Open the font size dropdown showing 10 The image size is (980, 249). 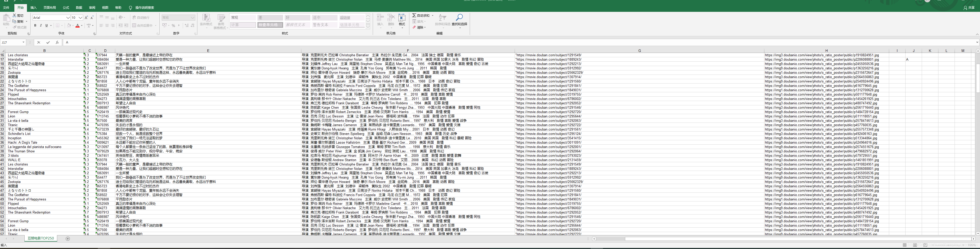click(x=81, y=17)
